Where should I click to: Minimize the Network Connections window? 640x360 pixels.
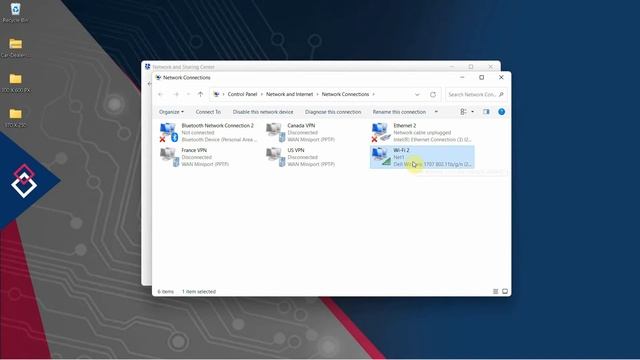pos(462,77)
